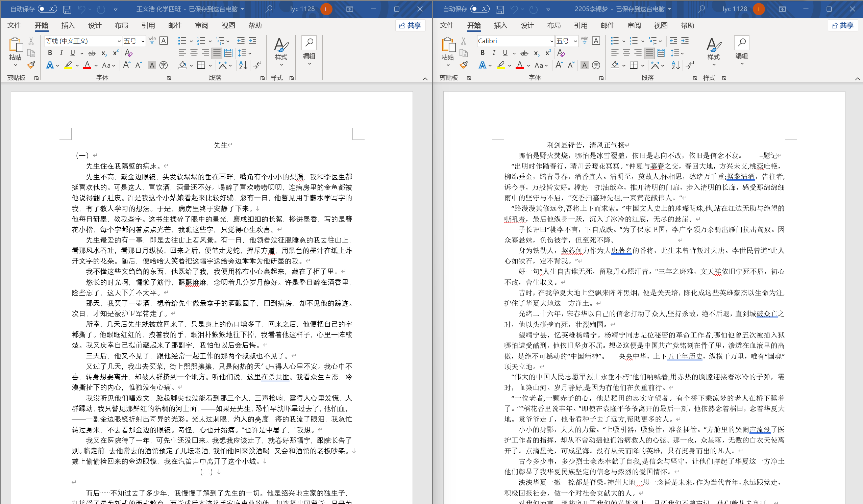Click the sort icon in right window

coord(675,65)
